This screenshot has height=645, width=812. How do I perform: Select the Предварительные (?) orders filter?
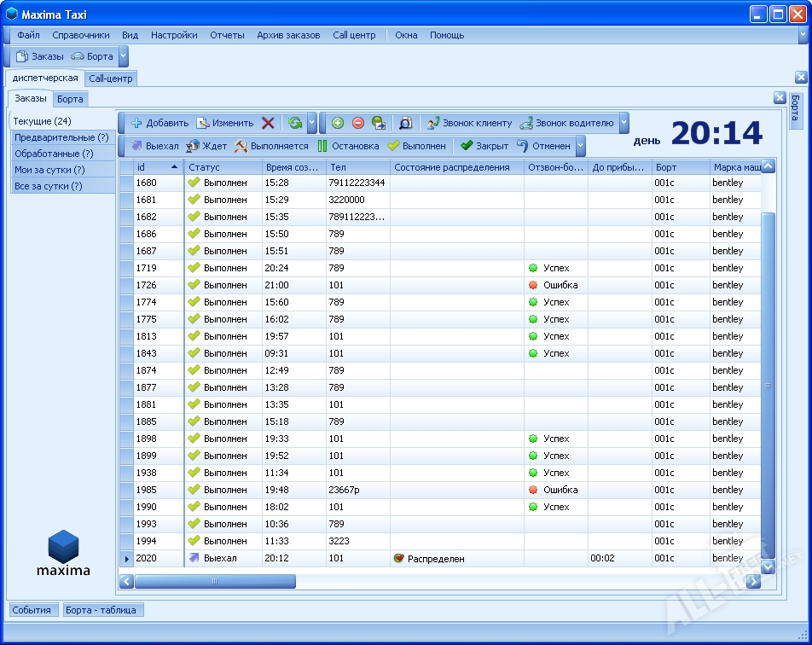61,137
